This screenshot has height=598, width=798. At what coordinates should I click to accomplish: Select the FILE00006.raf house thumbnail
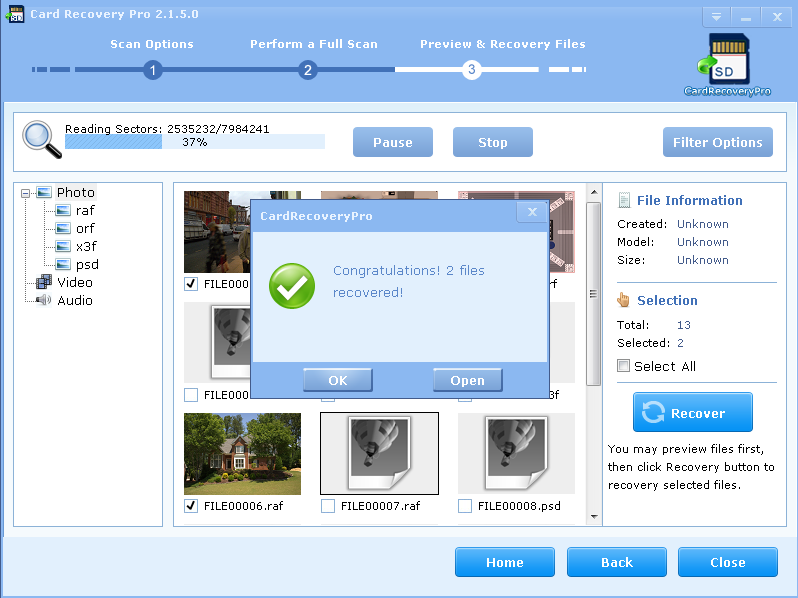click(242, 453)
